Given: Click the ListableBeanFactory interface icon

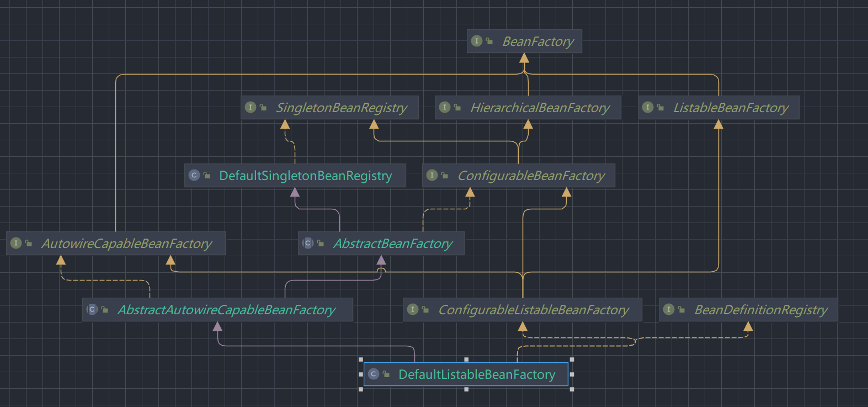Looking at the screenshot, I should click(648, 107).
